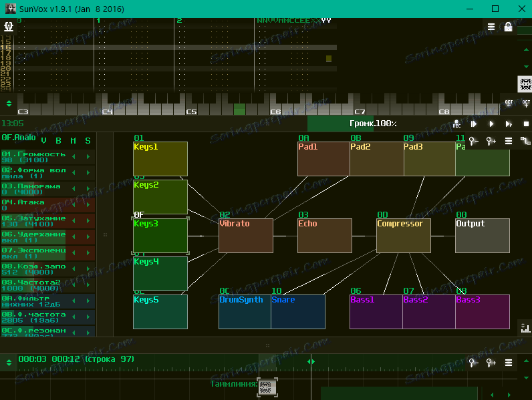Toggle the V button for the OF.Analo module
Screen dimensions: 532x400
tap(43, 141)
